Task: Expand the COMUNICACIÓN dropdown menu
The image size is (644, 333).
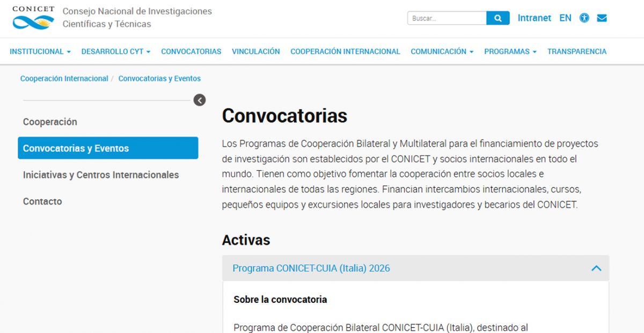Action: click(442, 52)
